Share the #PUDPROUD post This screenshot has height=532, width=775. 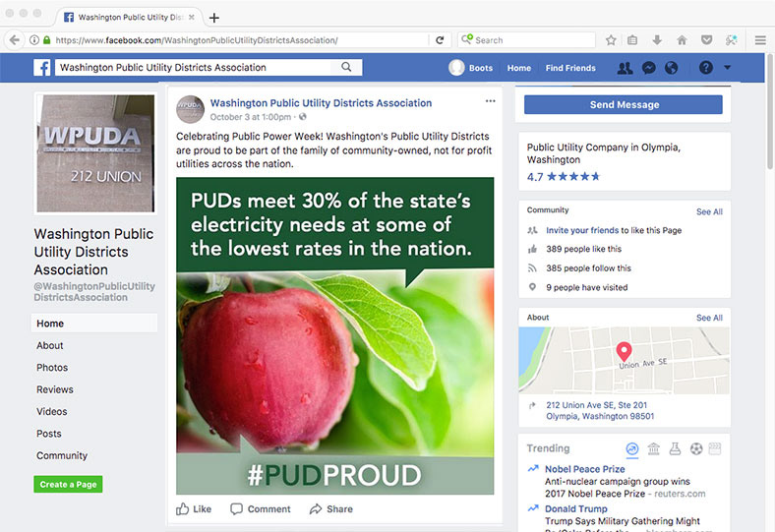click(331, 508)
